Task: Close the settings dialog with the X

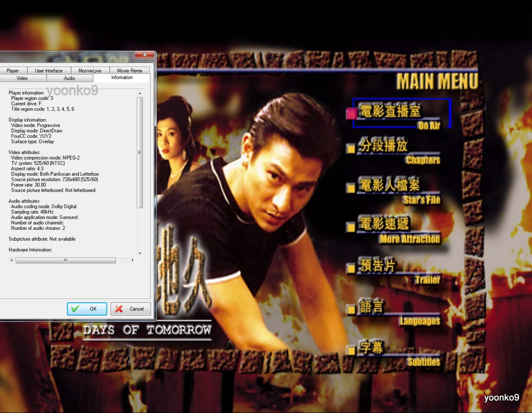Action: coord(145,55)
